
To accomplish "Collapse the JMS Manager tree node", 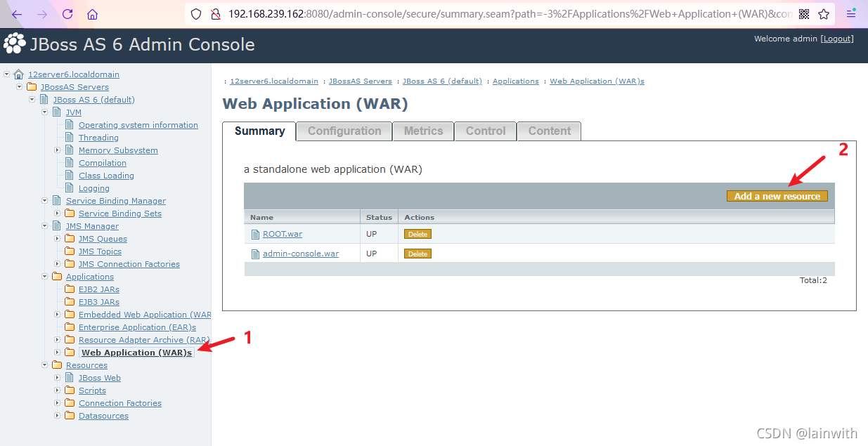I will click(45, 225).
